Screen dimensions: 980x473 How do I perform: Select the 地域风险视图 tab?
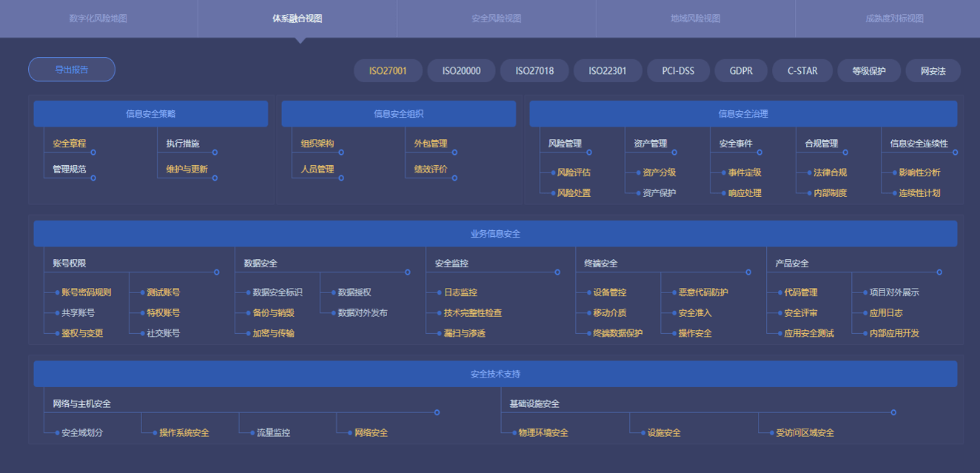pos(695,19)
